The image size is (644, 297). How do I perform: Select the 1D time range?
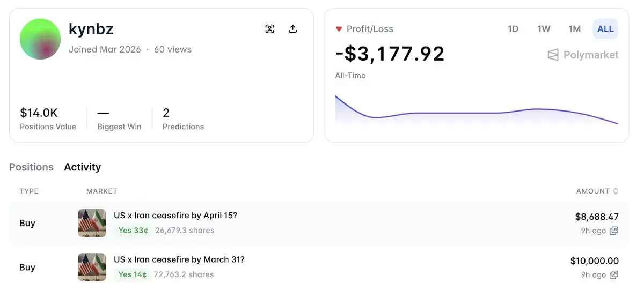pyautogui.click(x=513, y=29)
